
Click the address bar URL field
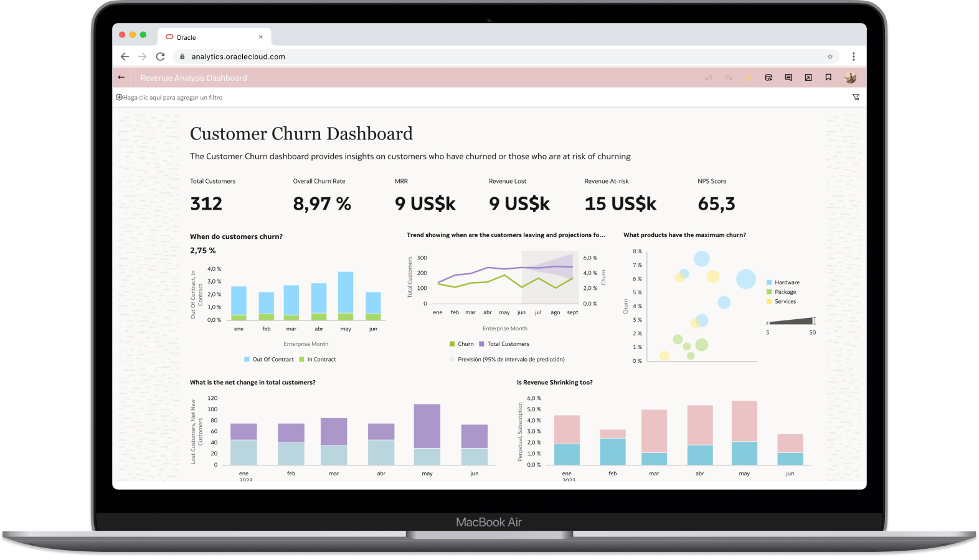pyautogui.click(x=506, y=57)
